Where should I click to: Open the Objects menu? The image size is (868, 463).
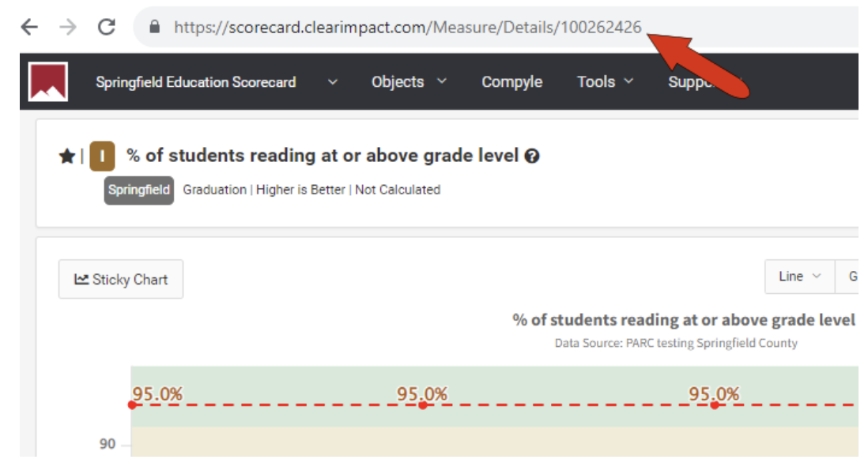tap(409, 82)
